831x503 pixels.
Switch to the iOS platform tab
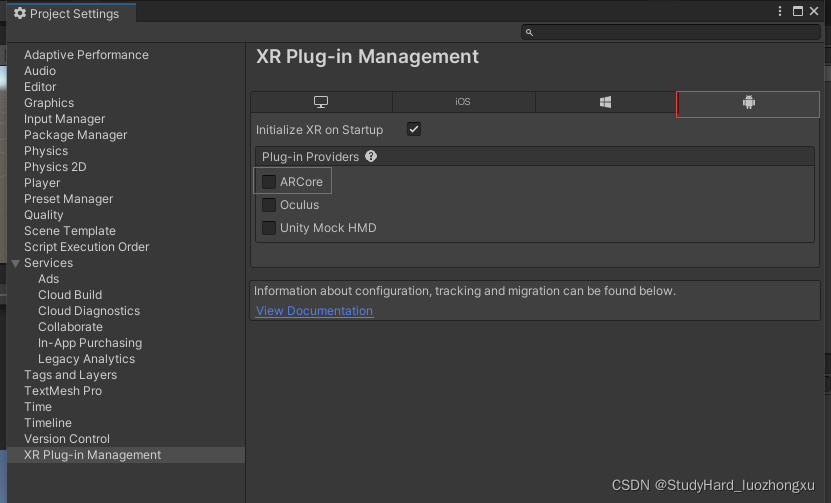pos(463,102)
